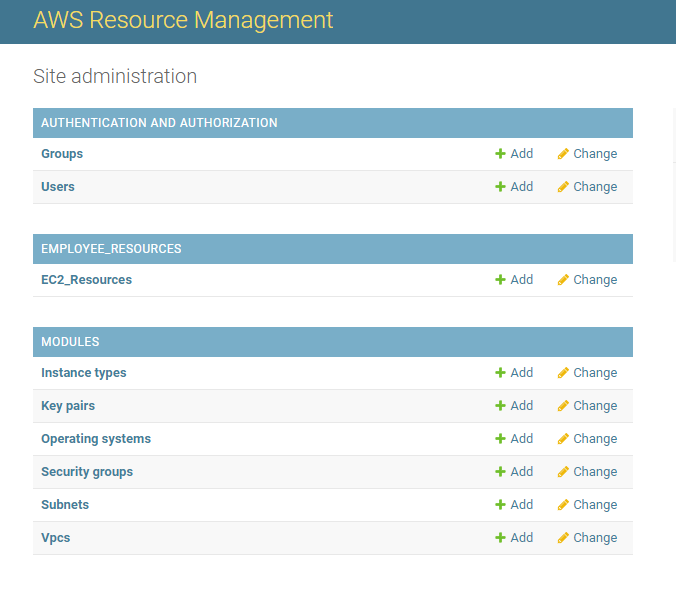
Task: Click the pencil icon in Vpcs row
Action: [563, 537]
